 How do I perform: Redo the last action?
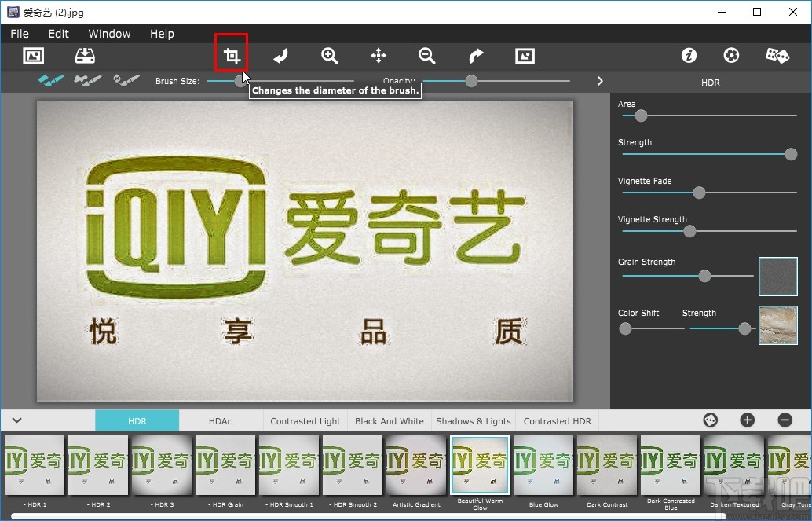click(476, 56)
